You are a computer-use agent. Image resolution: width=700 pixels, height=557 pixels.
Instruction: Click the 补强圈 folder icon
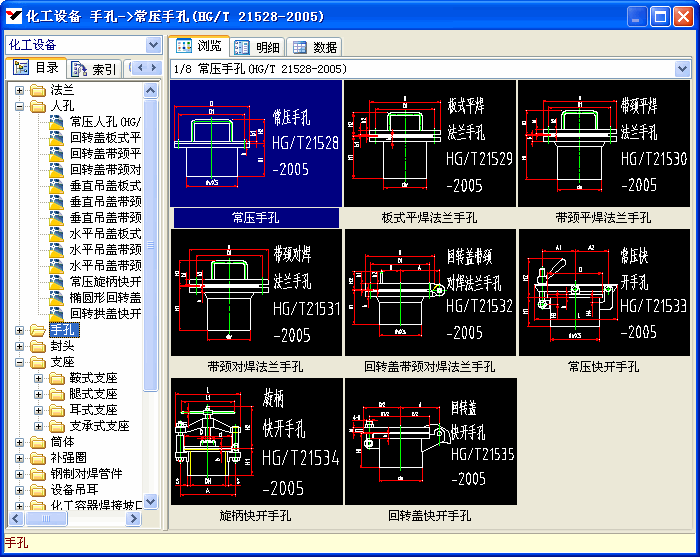pyautogui.click(x=38, y=458)
